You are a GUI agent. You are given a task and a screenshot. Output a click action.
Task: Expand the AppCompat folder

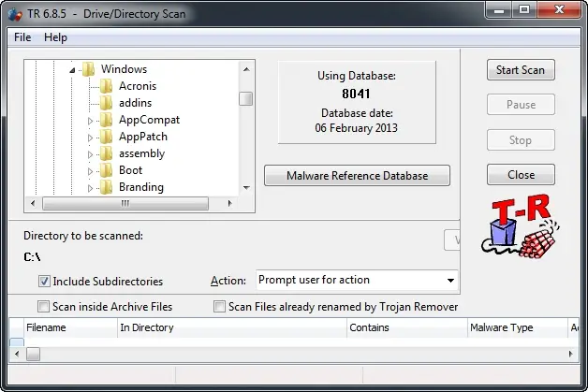coord(90,121)
